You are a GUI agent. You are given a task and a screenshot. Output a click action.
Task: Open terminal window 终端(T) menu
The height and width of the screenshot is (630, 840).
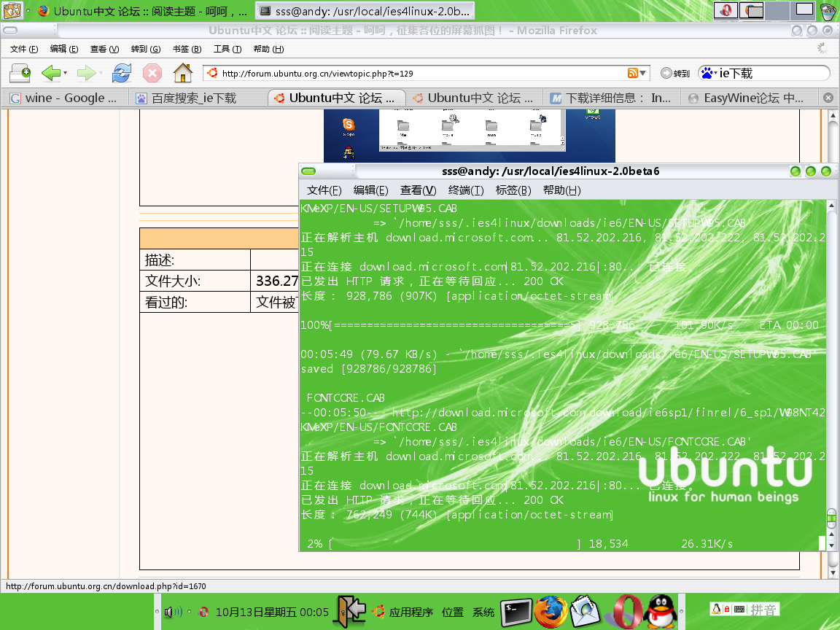465,190
